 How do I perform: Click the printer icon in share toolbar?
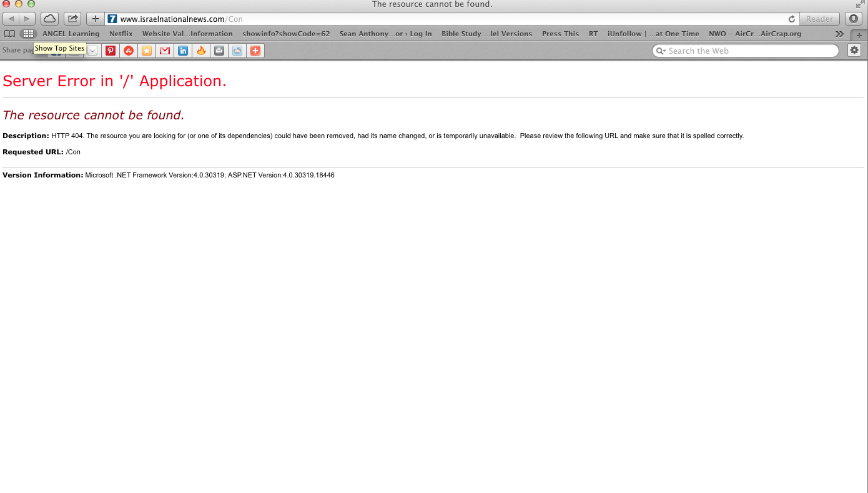[x=219, y=51]
